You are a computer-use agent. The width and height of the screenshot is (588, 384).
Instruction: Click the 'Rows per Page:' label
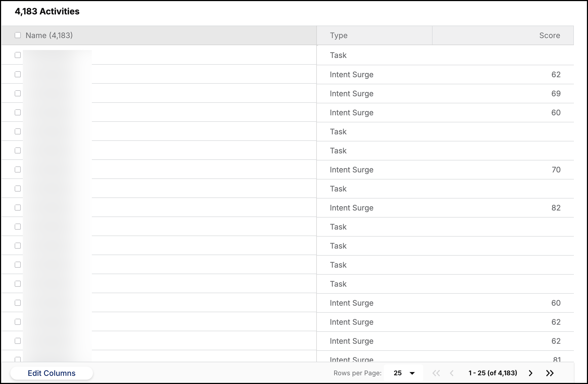(x=358, y=373)
